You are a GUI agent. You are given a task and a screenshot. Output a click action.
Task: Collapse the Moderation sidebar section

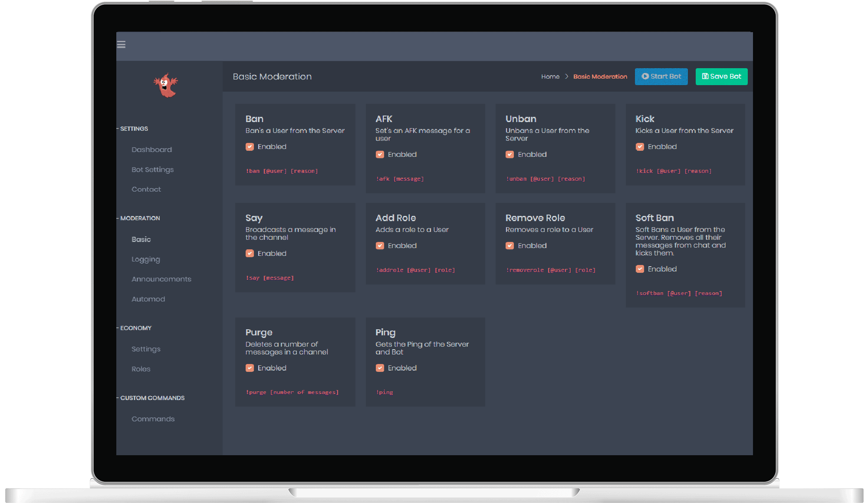pyautogui.click(x=140, y=218)
